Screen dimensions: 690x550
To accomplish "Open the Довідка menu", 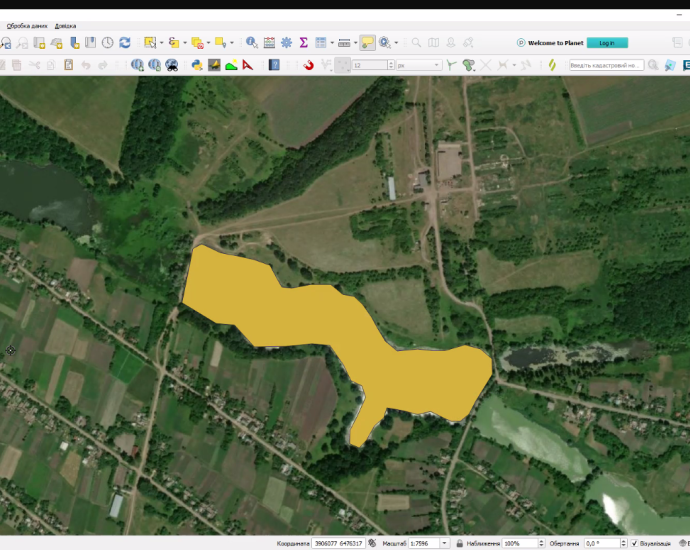I will click(65, 25).
